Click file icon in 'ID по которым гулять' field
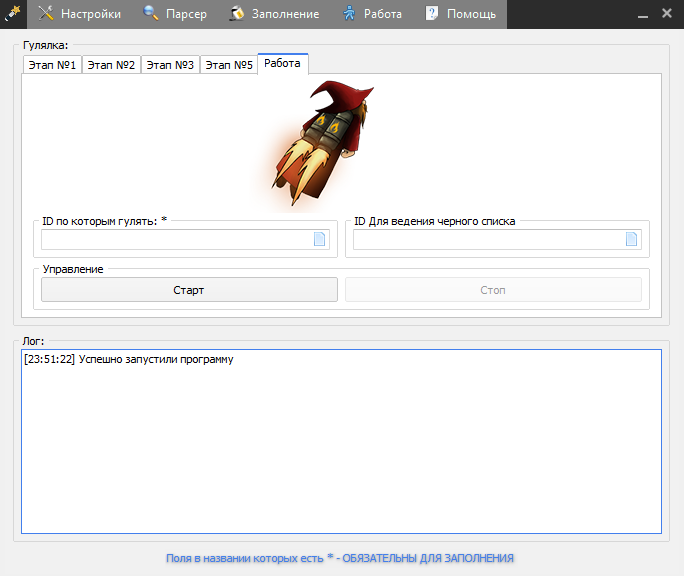This screenshot has height=576, width=684. 320,239
